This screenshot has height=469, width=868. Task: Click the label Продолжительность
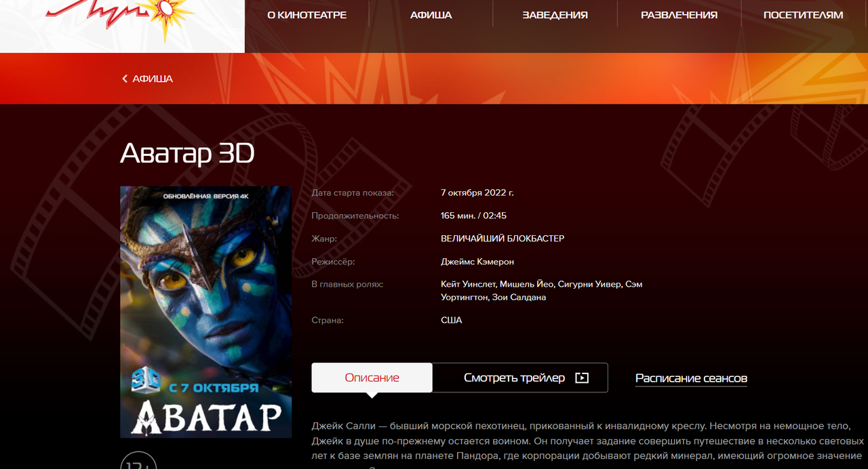point(355,216)
